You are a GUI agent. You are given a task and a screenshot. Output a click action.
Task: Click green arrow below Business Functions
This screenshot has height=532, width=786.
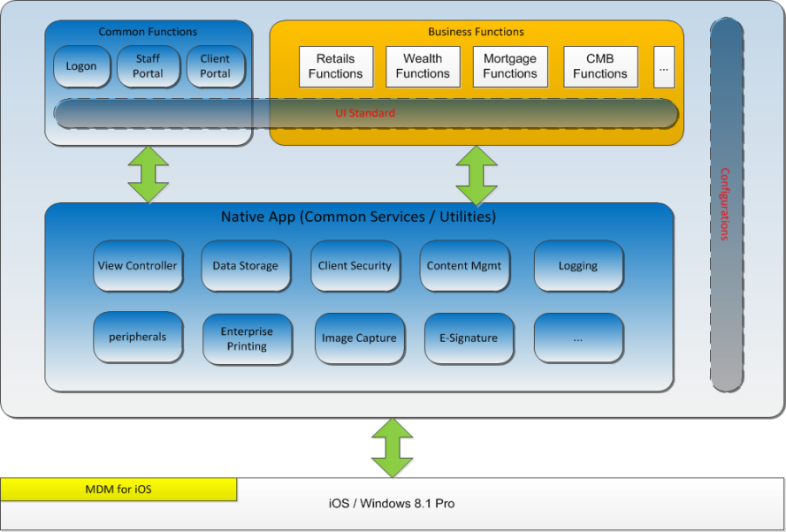pyautogui.click(x=477, y=175)
